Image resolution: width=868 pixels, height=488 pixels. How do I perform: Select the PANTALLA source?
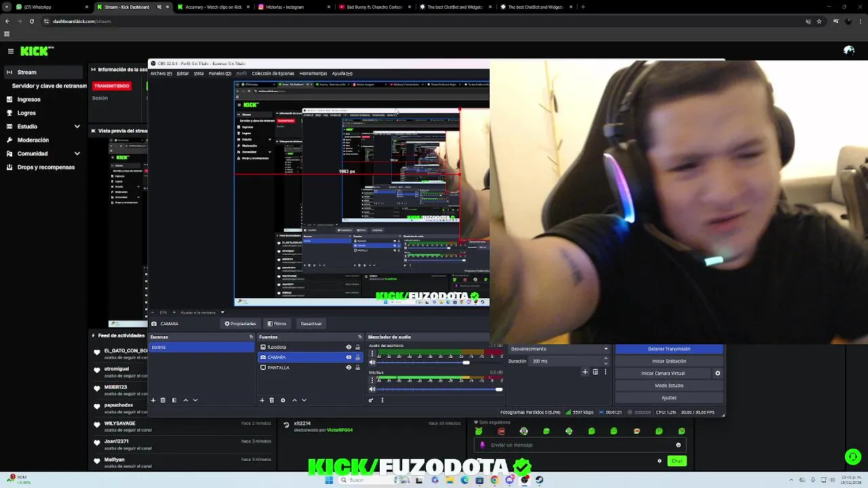(x=278, y=367)
